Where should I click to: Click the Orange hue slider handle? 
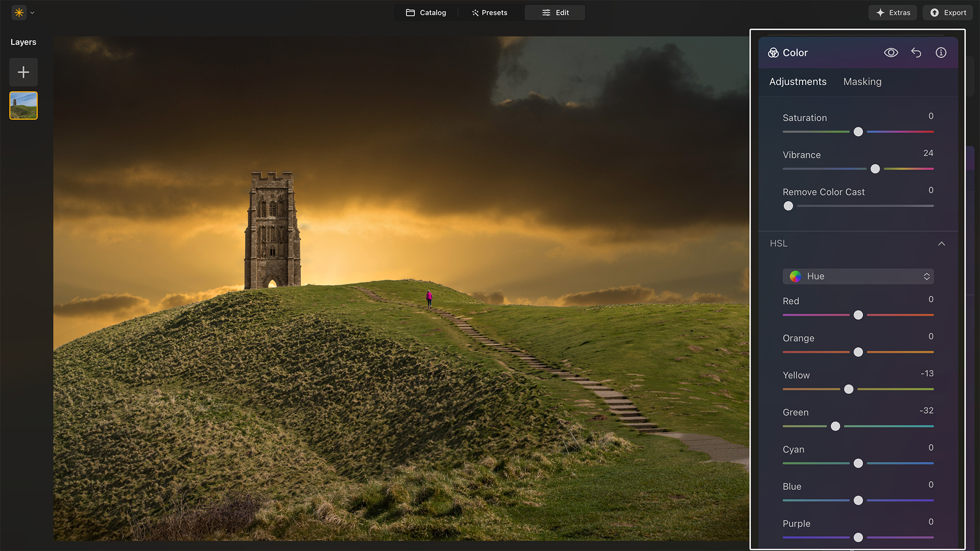[x=858, y=352]
